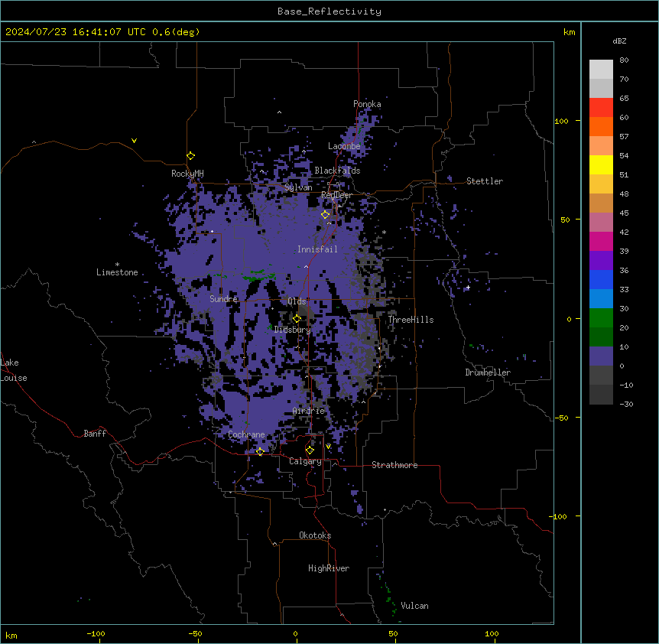Click the white plus marker west of Drumheller region
The height and width of the screenshot is (644, 659).
tap(468, 288)
